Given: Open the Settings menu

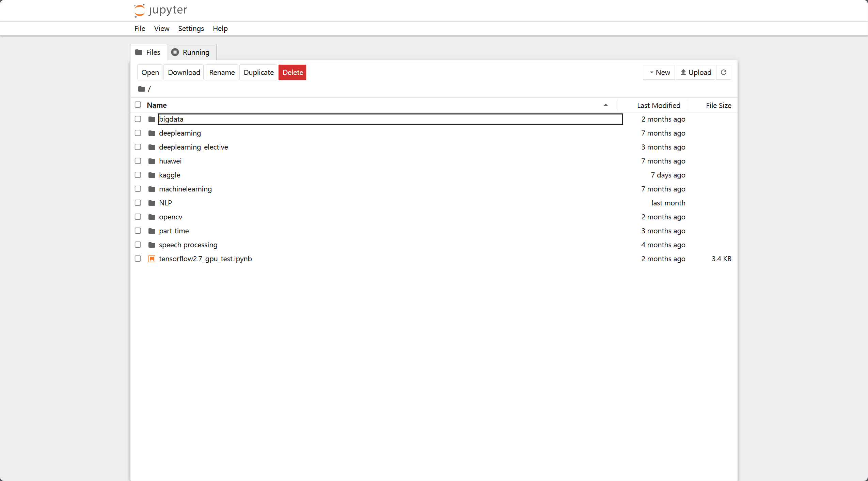Looking at the screenshot, I should click(x=191, y=29).
